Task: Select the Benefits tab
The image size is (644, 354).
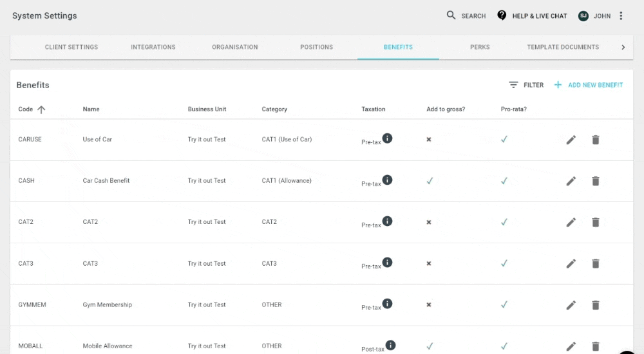Action: point(398,47)
